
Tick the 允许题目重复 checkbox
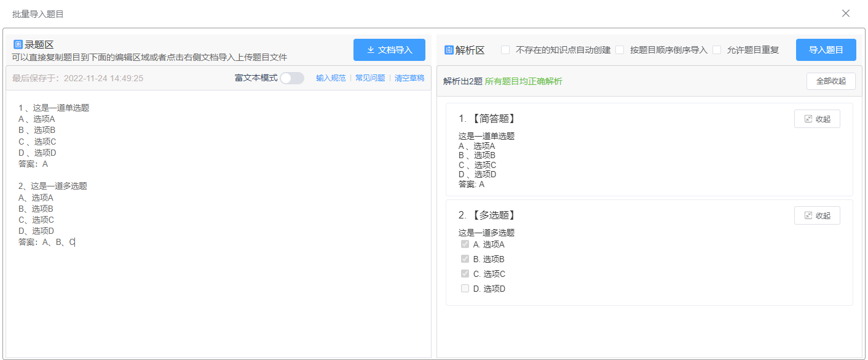click(x=717, y=50)
